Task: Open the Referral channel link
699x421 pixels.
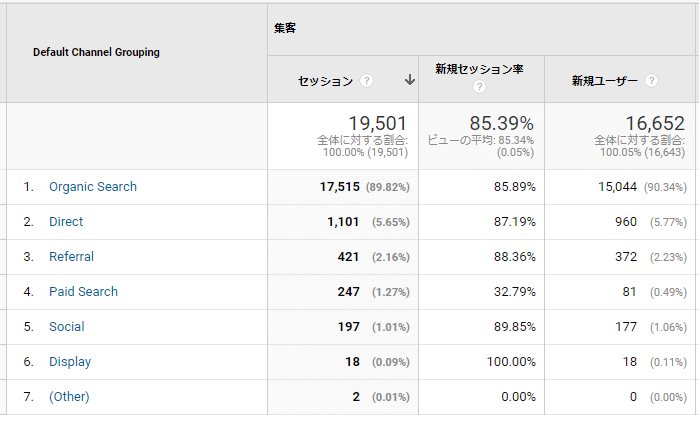Action: click(71, 257)
